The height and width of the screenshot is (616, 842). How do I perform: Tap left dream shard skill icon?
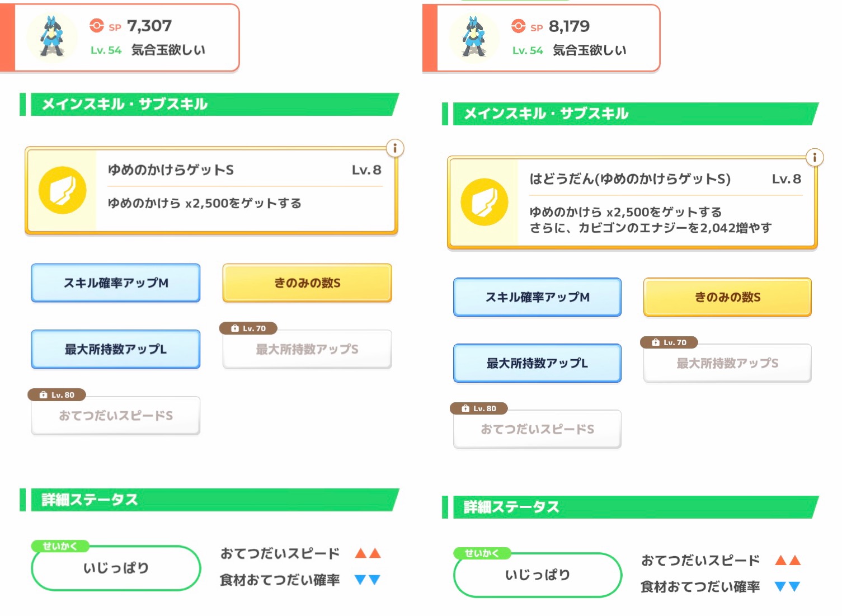click(62, 190)
